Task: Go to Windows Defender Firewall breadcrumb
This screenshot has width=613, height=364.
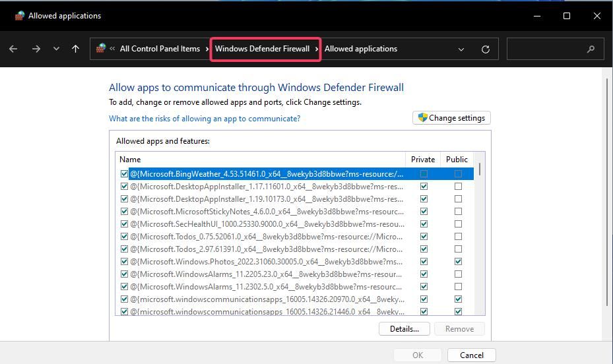Action: click(262, 49)
